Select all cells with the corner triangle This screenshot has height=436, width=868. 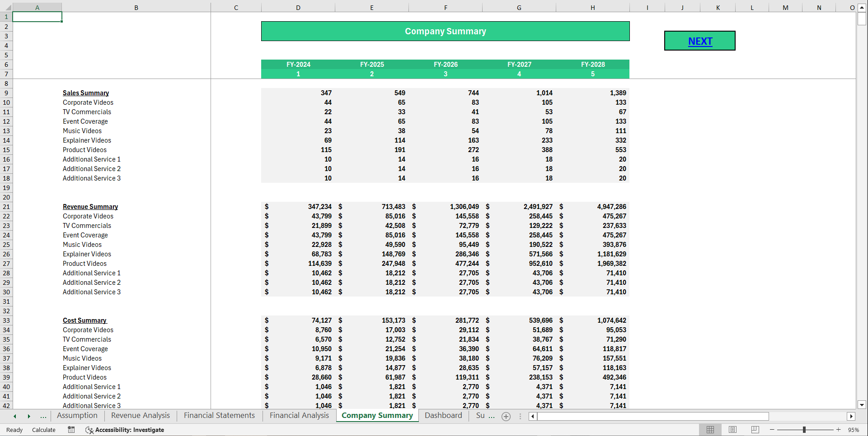point(7,7)
